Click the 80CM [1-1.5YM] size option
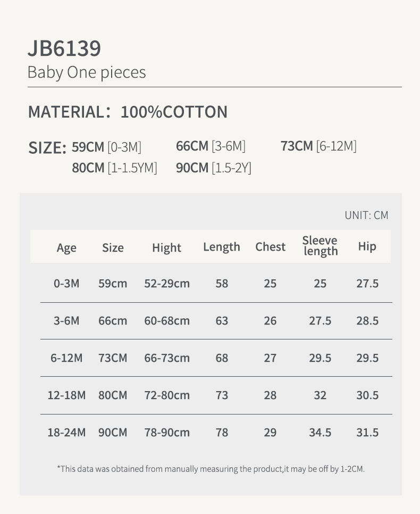The image size is (420, 514). [114, 168]
